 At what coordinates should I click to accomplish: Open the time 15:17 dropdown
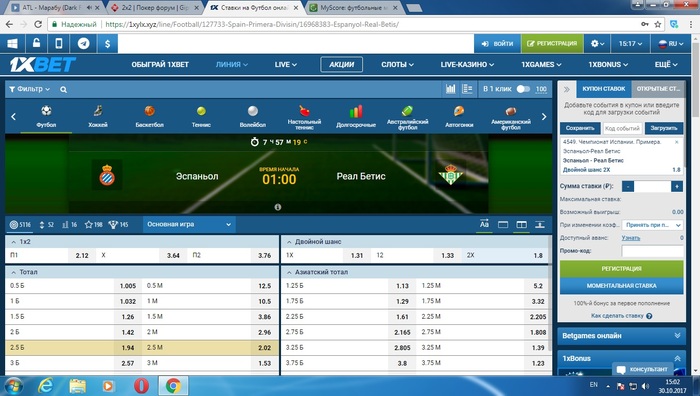click(x=630, y=44)
